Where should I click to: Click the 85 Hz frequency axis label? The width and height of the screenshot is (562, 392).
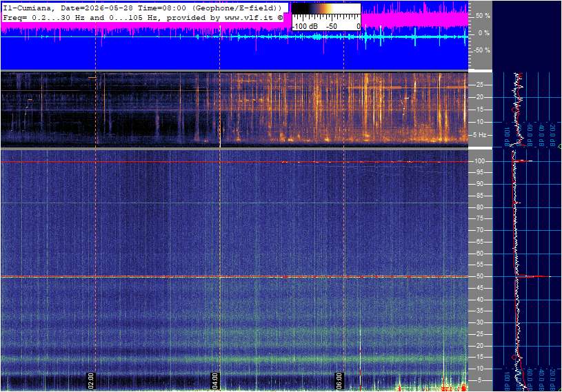[x=479, y=196]
